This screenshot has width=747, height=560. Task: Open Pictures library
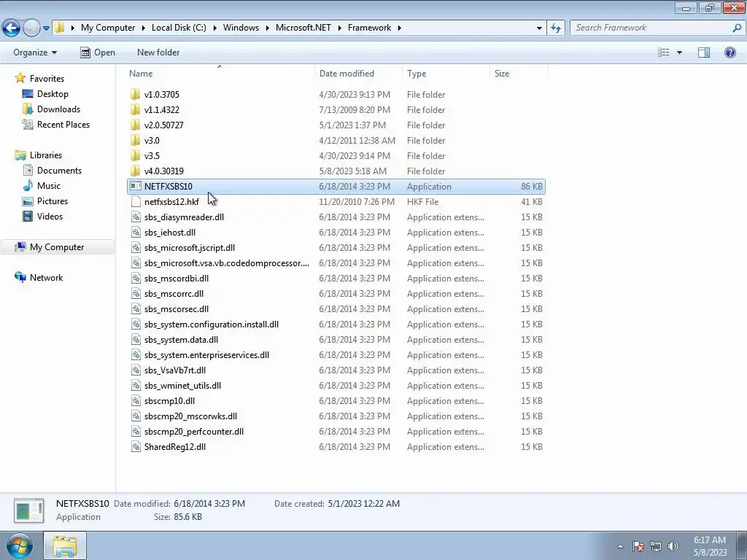(53, 201)
